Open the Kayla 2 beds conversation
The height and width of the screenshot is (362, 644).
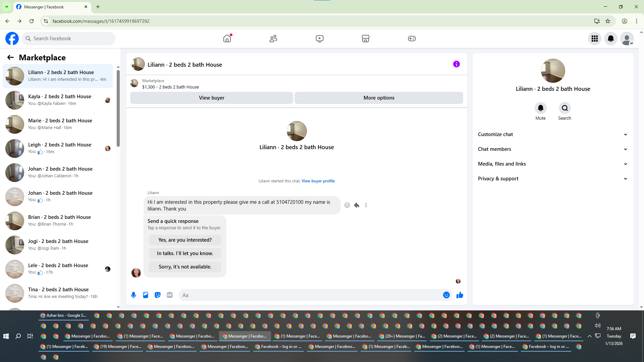point(60,100)
